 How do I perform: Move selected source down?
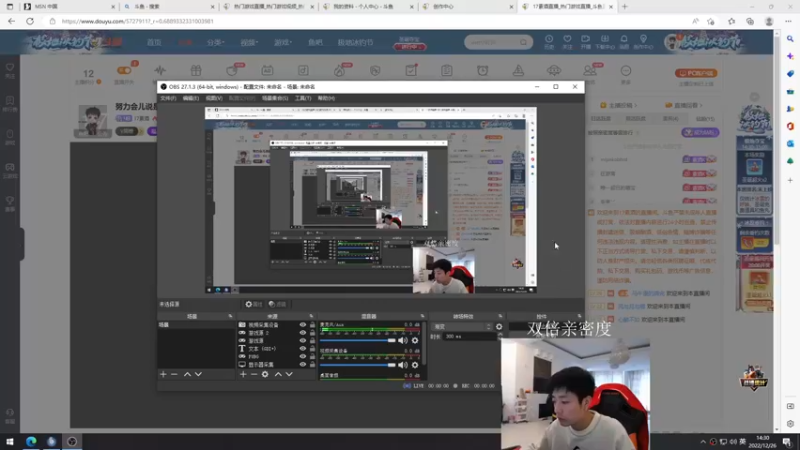coord(289,374)
